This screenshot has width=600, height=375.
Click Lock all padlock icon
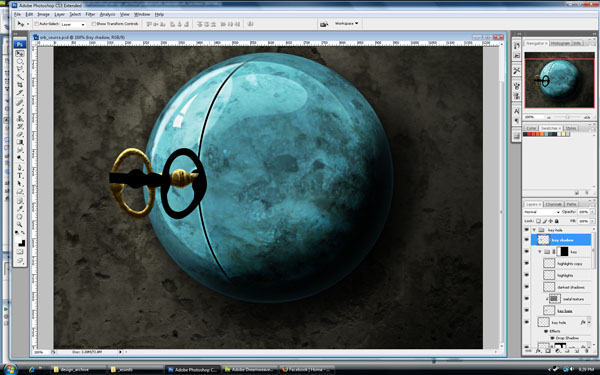click(x=557, y=221)
